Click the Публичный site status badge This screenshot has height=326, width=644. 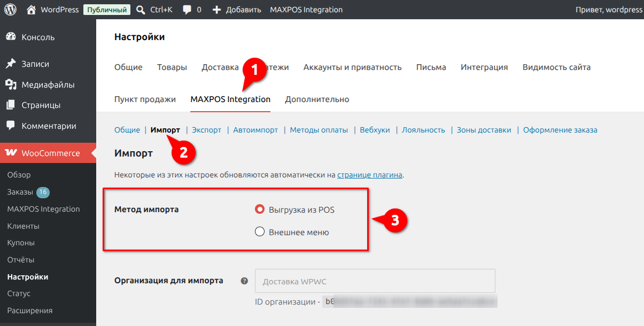point(107,10)
